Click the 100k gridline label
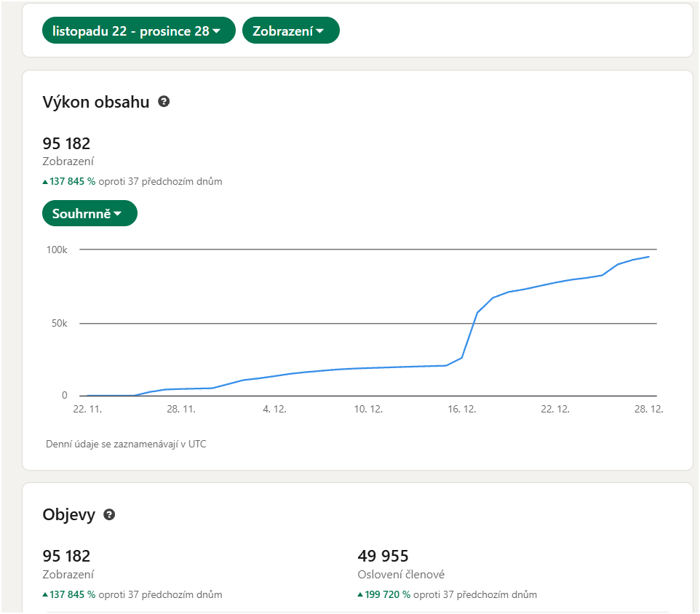 click(57, 250)
